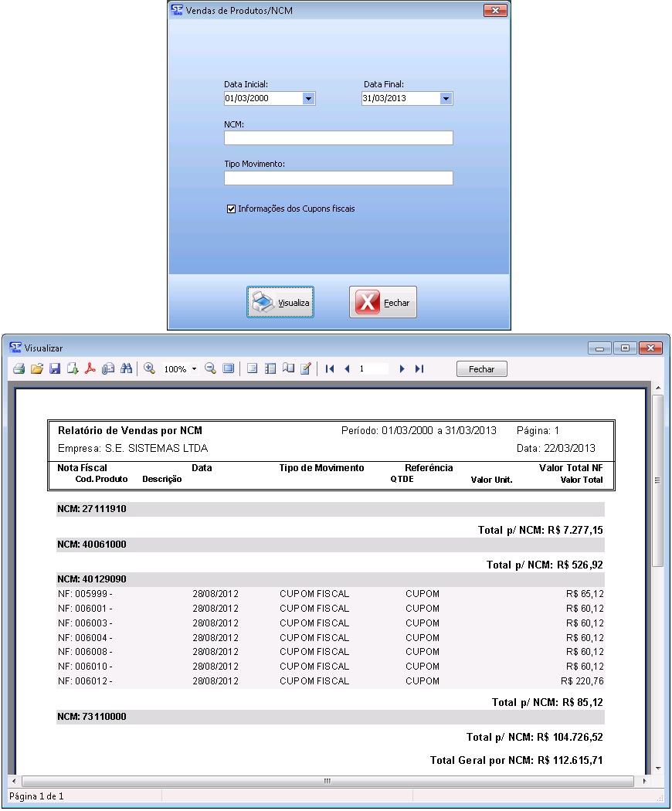Click Fechar button in preview toolbar
The height and width of the screenshot is (811, 672).
pos(481,369)
